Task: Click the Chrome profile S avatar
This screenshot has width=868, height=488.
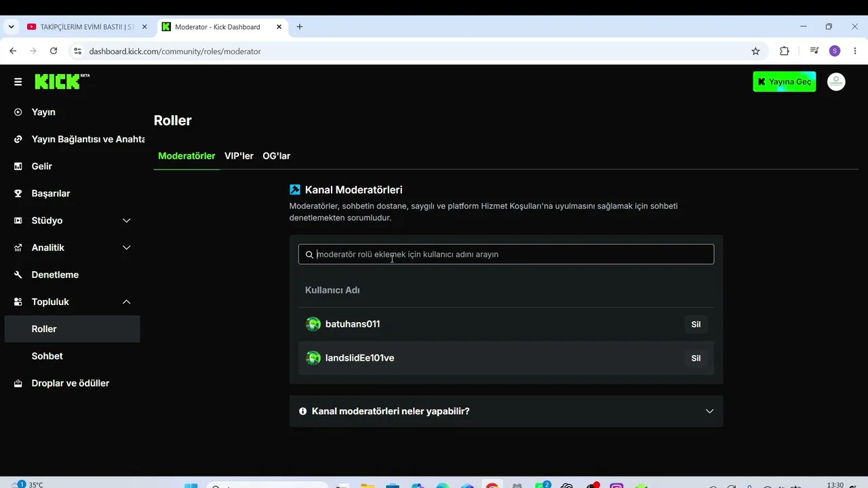Action: (835, 51)
